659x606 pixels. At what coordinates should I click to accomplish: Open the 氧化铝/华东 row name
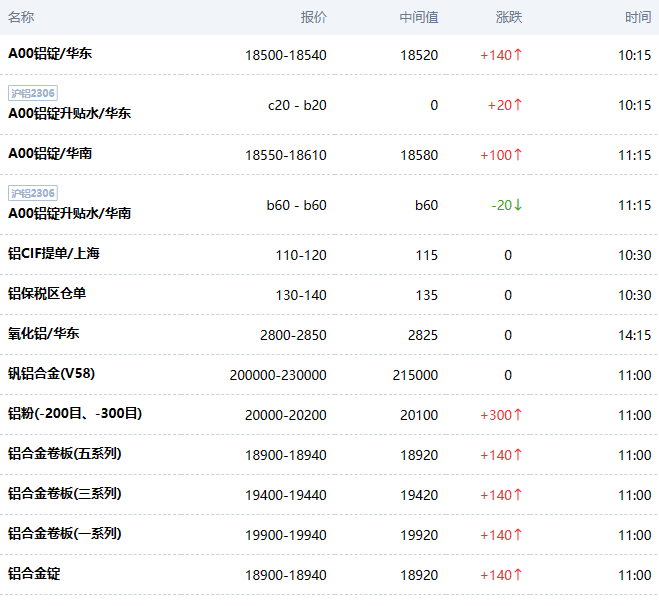point(43,333)
